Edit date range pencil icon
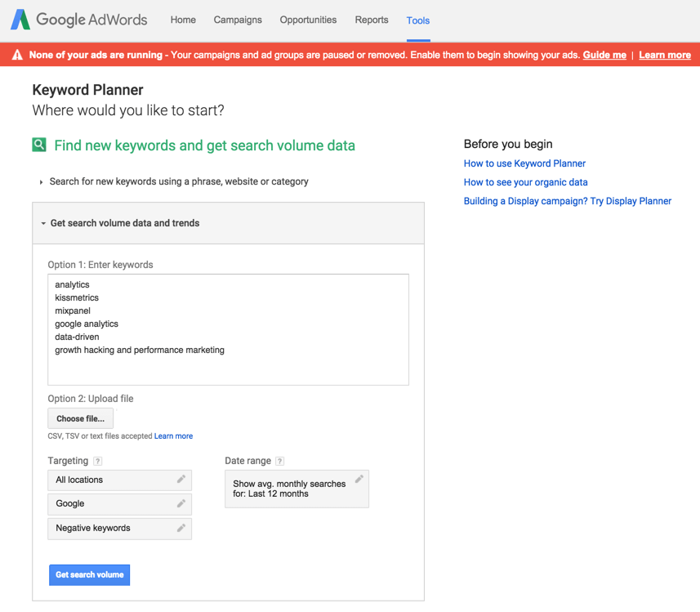Image resolution: width=700 pixels, height=612 pixels. click(x=359, y=480)
